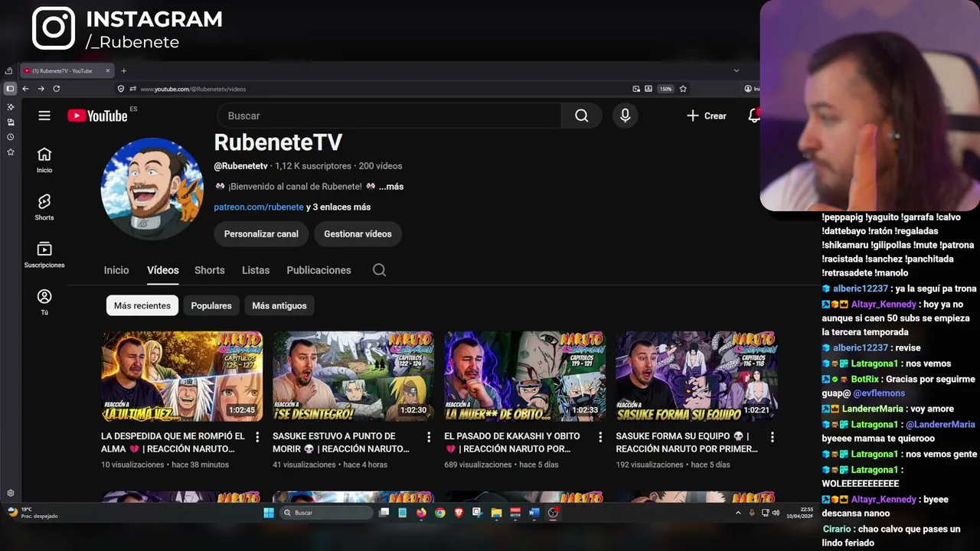Viewport: 980px width, 551px height.
Task: Open Word from the taskbar
Action: 534,513
